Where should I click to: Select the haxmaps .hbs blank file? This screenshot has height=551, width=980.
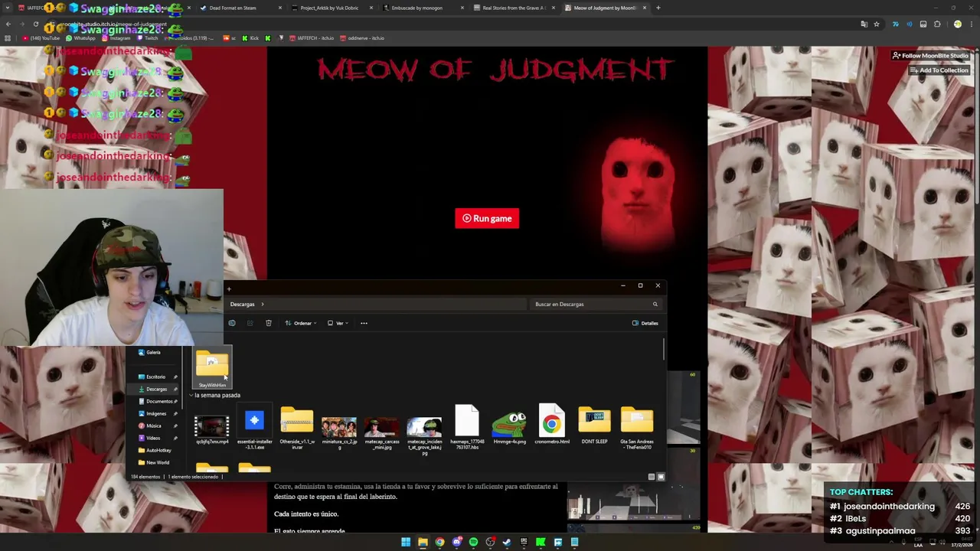[467, 427]
